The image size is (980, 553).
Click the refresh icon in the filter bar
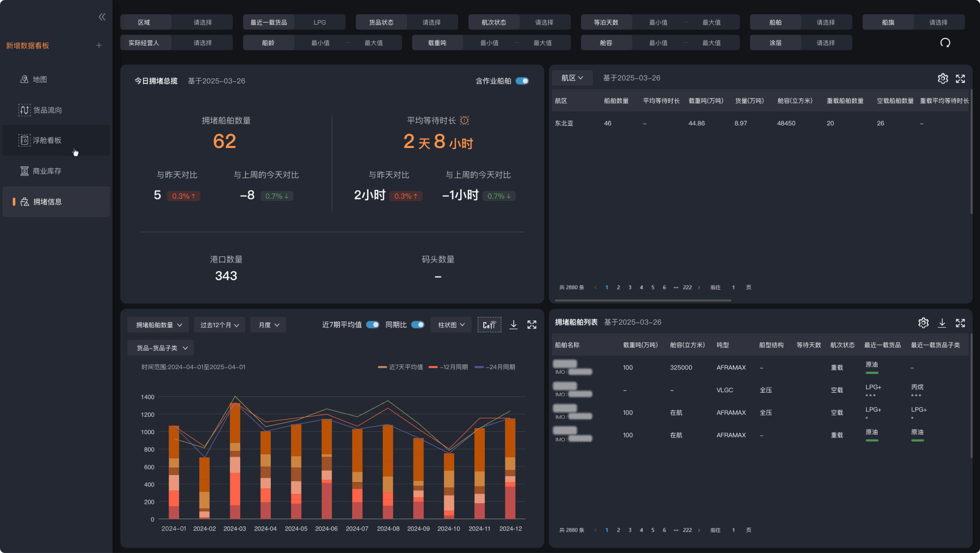944,43
